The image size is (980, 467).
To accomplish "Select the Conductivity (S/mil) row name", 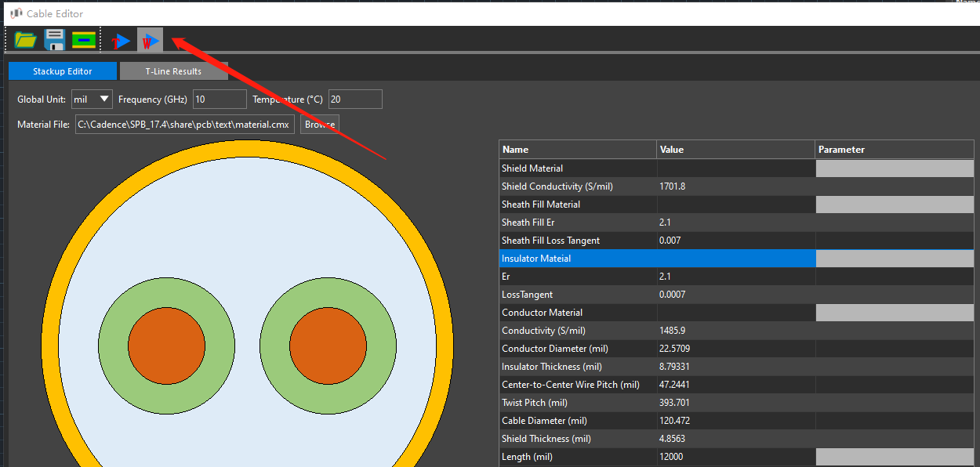I will point(543,331).
